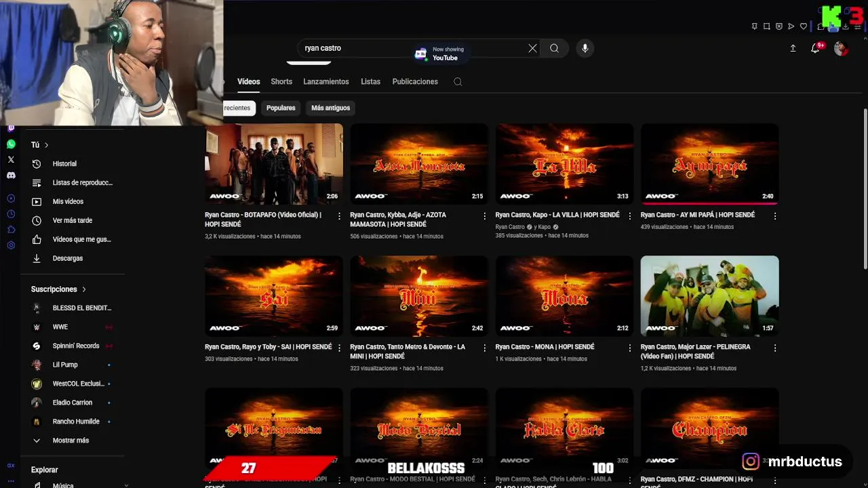This screenshot has width=868, height=488.
Task: Open options menu for SAI video
Action: click(x=340, y=348)
